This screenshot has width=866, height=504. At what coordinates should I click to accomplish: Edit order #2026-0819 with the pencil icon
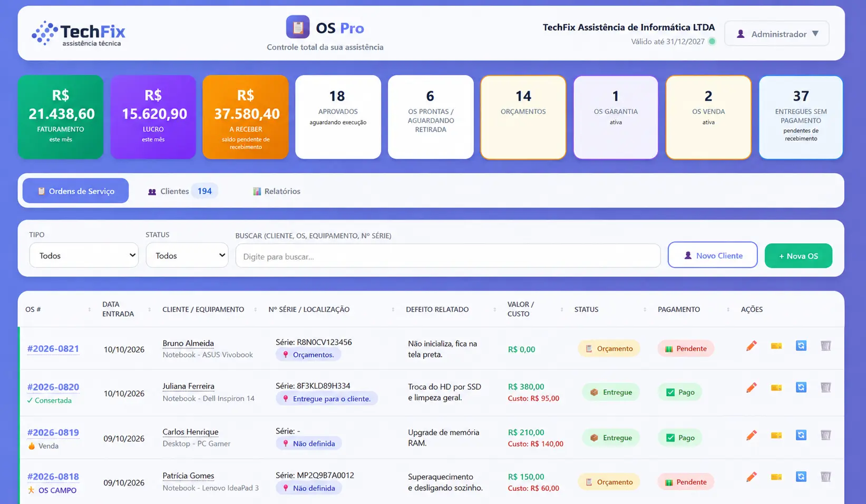pyautogui.click(x=752, y=436)
